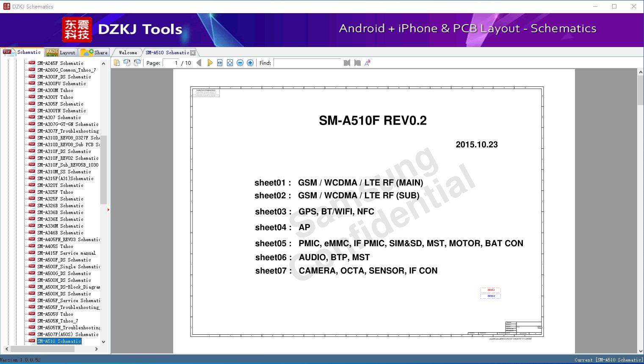Image resolution: width=644 pixels, height=364 pixels.
Task: Collapse the left panel using red splitter arrow
Action: click(108, 209)
